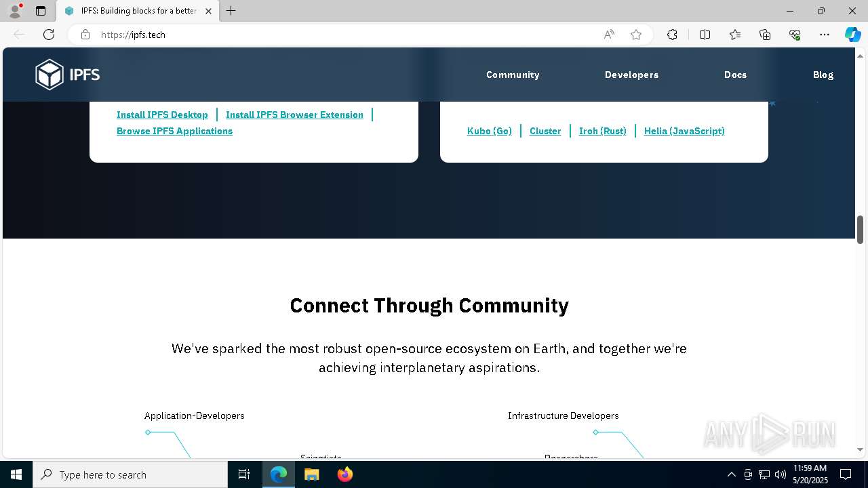868x488 pixels.
Task: Open volume control tray icon
Action: click(x=781, y=474)
